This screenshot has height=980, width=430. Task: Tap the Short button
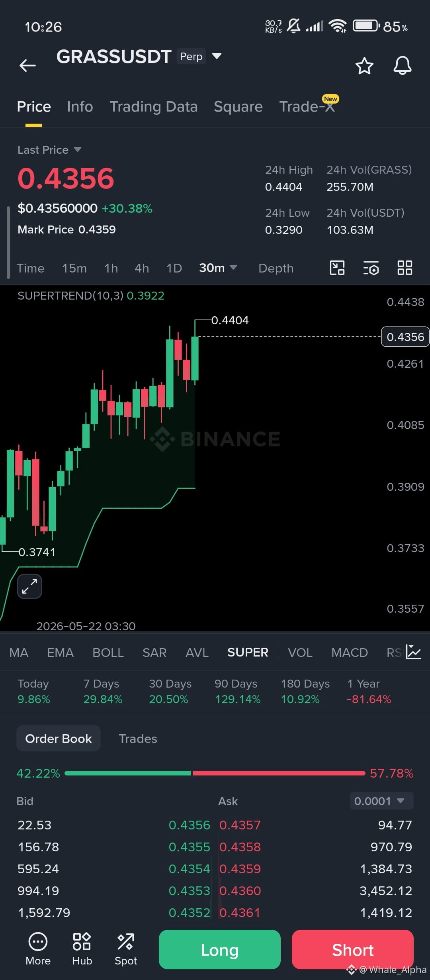tap(353, 950)
